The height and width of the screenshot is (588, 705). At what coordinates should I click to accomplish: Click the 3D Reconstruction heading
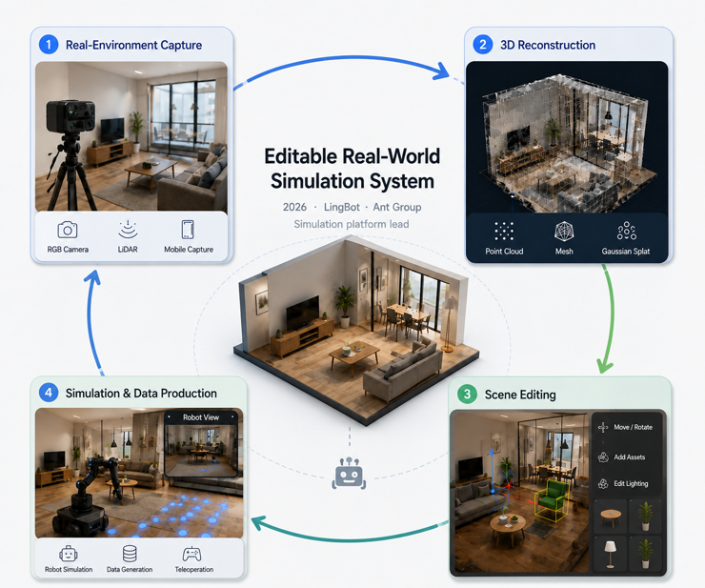(x=548, y=45)
